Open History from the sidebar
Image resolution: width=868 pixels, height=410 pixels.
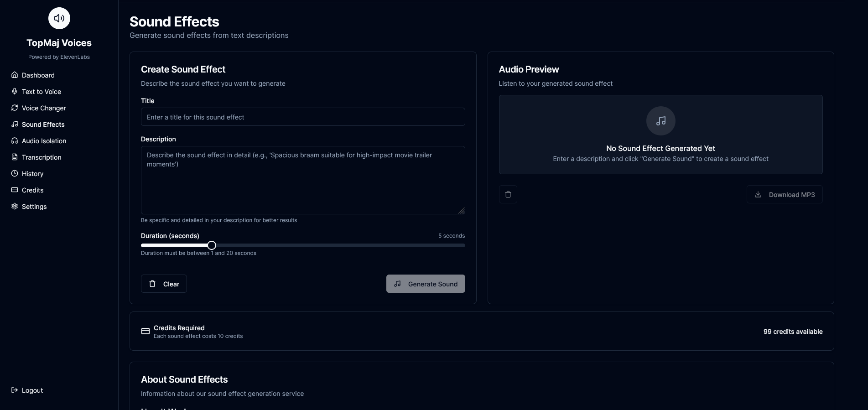32,174
